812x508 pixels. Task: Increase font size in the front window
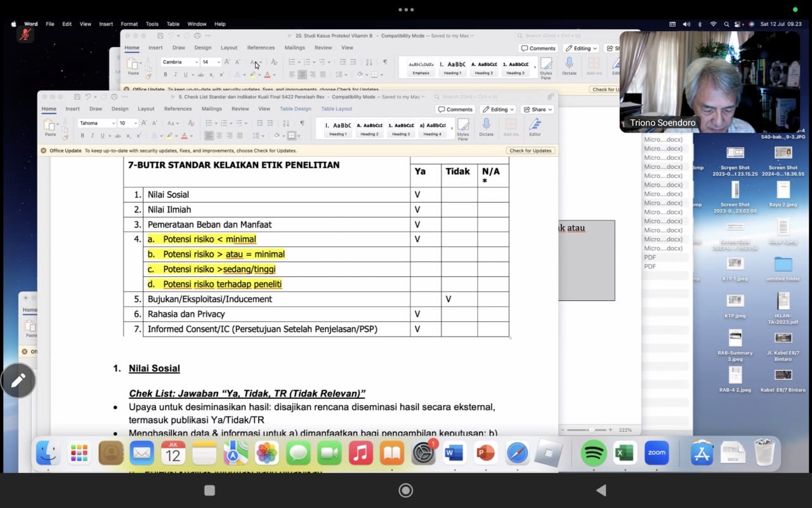pyautogui.click(x=144, y=123)
